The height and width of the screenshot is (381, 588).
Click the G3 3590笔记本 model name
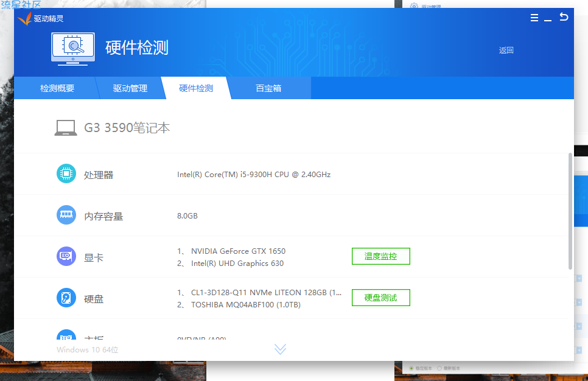[x=127, y=128]
